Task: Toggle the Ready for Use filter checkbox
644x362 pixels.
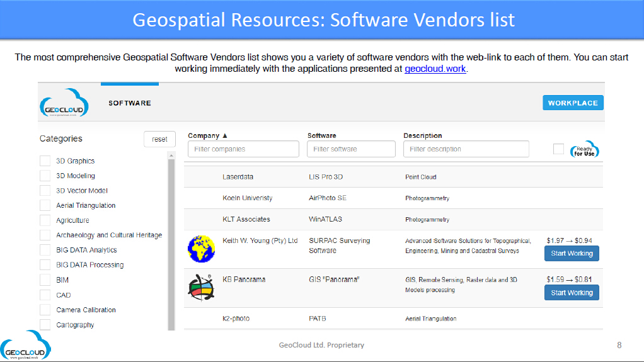Action: pyautogui.click(x=558, y=149)
